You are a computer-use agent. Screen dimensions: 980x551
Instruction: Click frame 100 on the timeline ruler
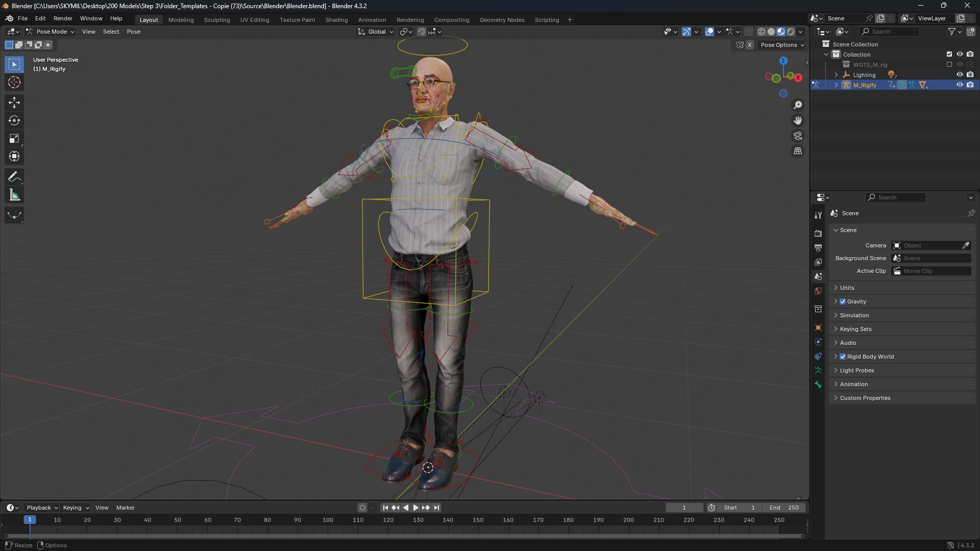(x=328, y=520)
